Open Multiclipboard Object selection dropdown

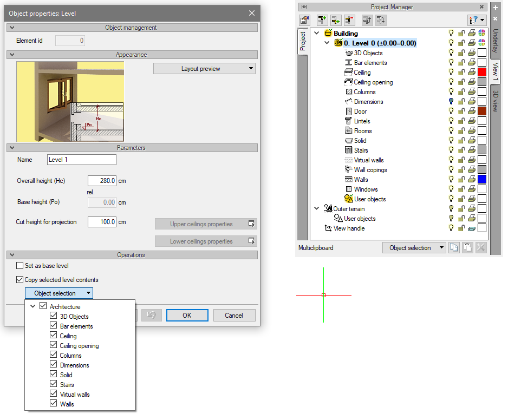(414, 248)
